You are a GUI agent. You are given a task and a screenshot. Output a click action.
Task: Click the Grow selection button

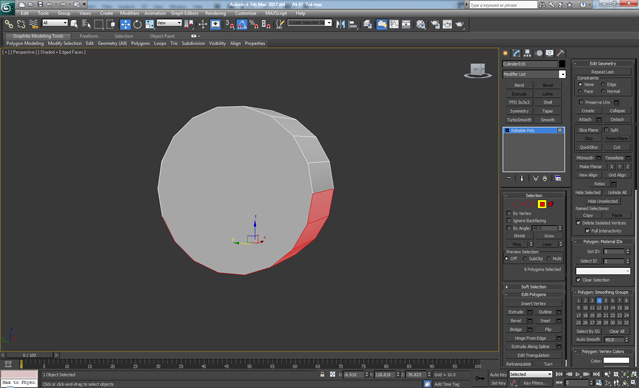pyautogui.click(x=549, y=236)
